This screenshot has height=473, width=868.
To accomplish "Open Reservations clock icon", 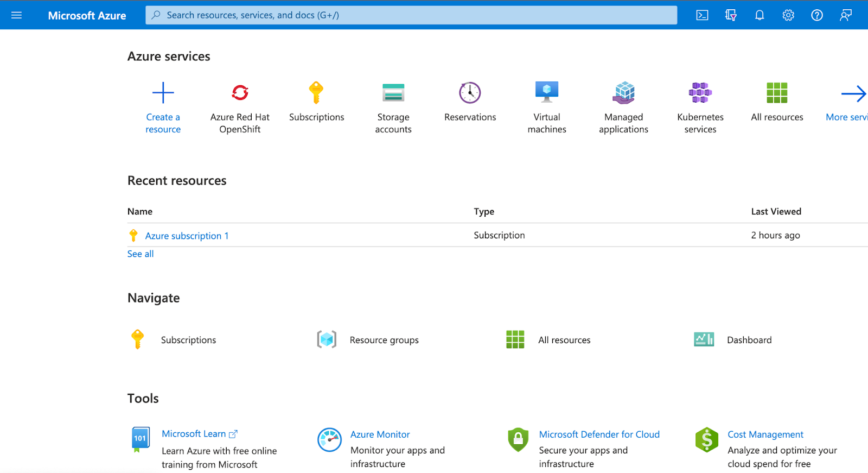I will click(470, 93).
